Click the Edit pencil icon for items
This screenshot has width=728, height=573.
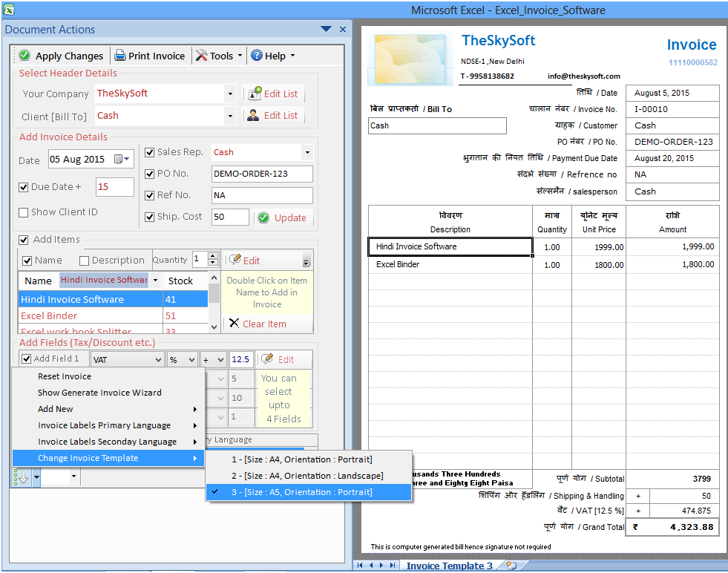pos(235,260)
